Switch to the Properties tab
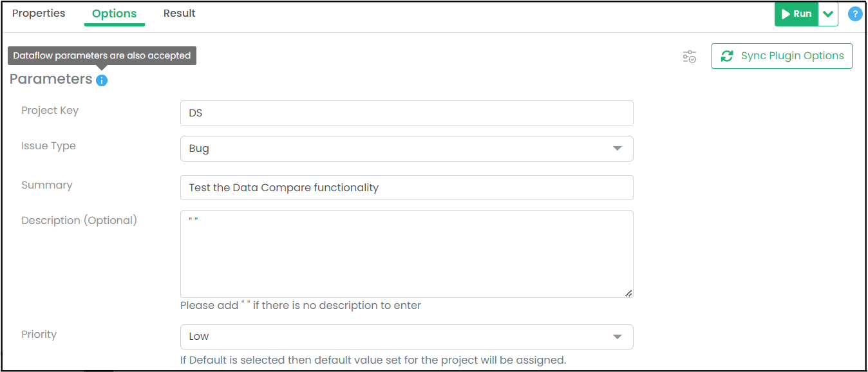Viewport: 868px width, 372px height. coord(39,14)
